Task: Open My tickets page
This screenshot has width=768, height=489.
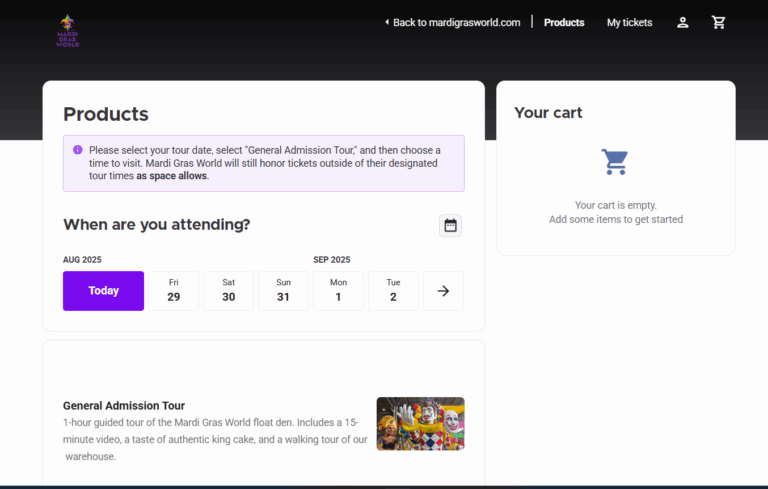Action: tap(629, 23)
